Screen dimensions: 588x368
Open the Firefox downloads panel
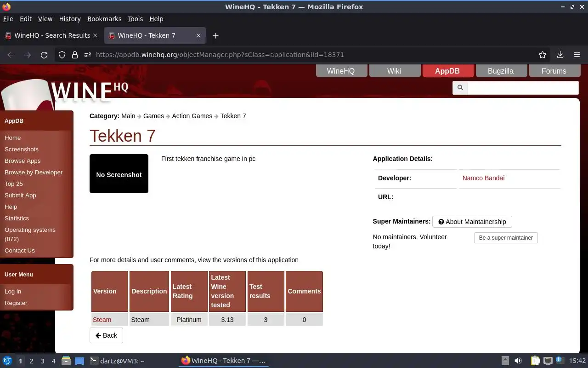tap(560, 55)
